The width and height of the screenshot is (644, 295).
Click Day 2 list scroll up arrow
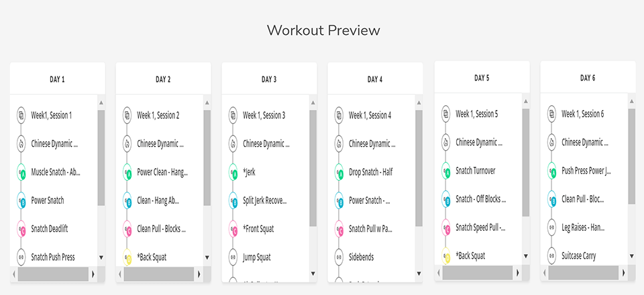tap(207, 103)
